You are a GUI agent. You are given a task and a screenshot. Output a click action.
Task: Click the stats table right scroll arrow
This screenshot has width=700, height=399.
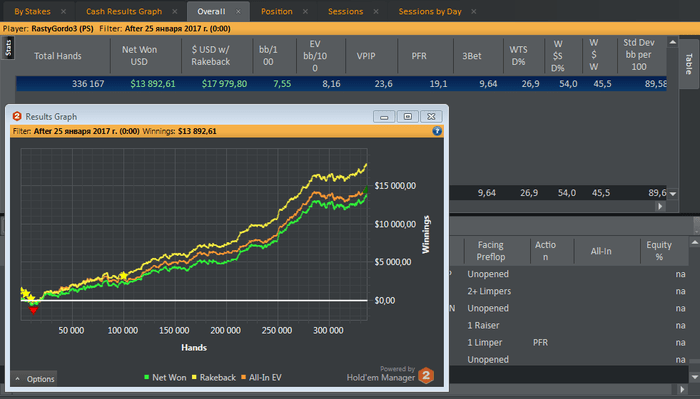tap(660, 206)
